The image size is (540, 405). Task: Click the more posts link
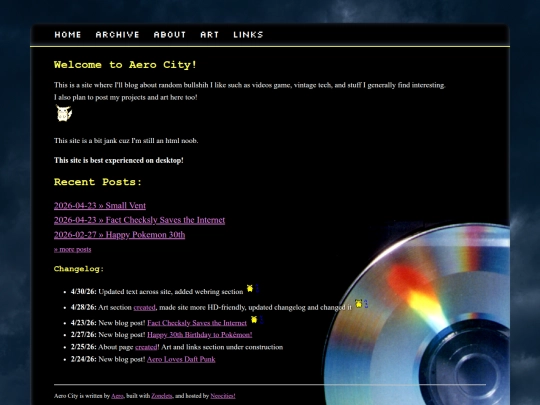pyautogui.click(x=73, y=249)
